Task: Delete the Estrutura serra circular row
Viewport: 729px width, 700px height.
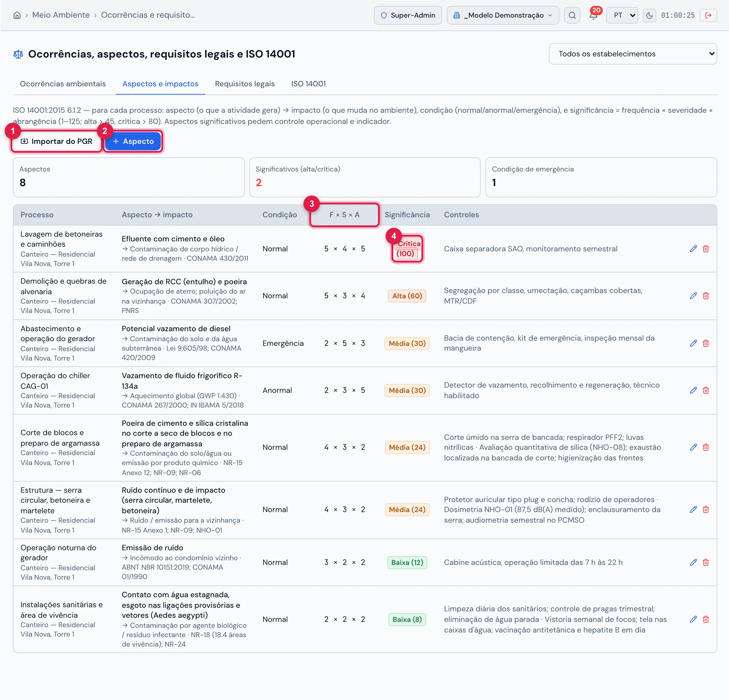Action: coord(706,509)
